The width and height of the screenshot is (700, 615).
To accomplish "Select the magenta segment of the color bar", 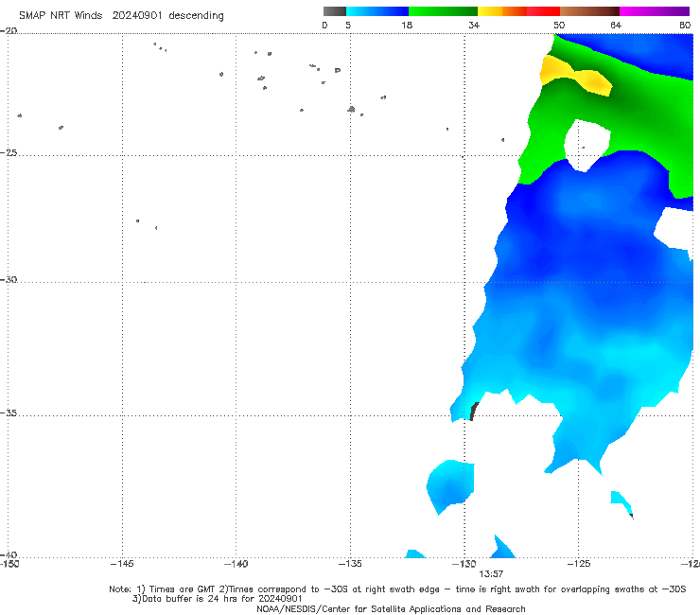I will coord(655,11).
